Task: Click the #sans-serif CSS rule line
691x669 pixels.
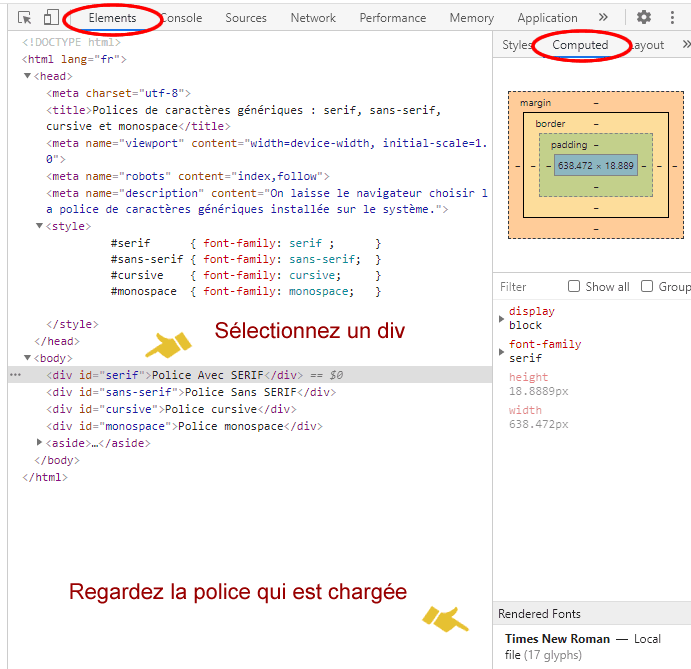Action: (246, 259)
